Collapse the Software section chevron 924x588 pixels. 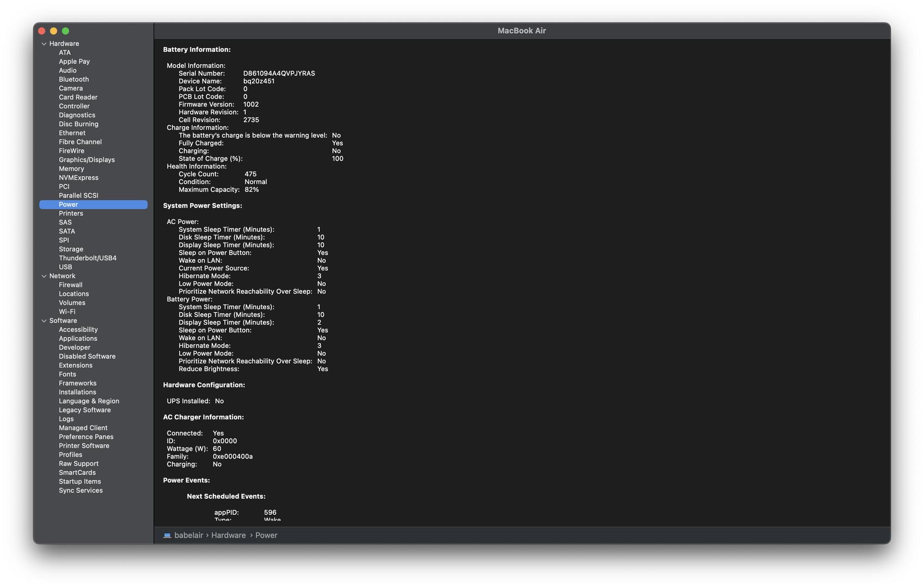pyautogui.click(x=44, y=321)
